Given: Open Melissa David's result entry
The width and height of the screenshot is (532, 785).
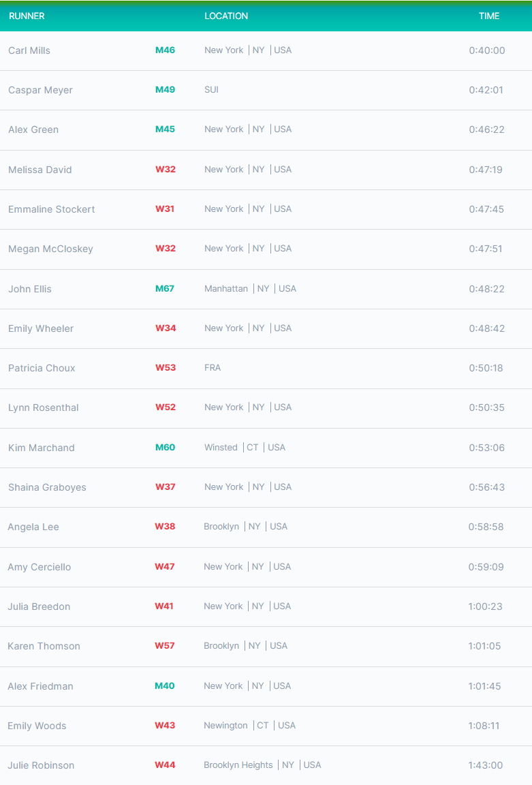Looking at the screenshot, I should click(266, 170).
